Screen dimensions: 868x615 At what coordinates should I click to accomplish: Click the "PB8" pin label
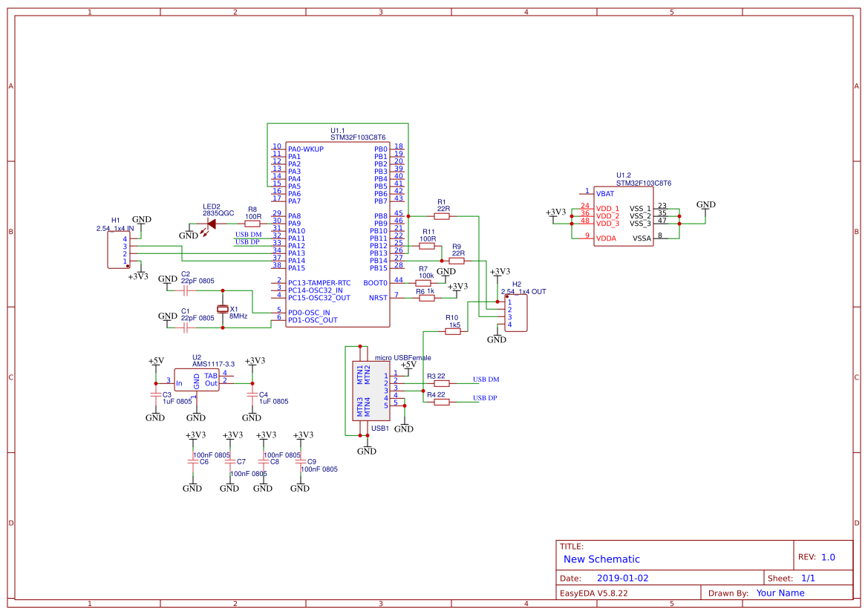(381, 216)
